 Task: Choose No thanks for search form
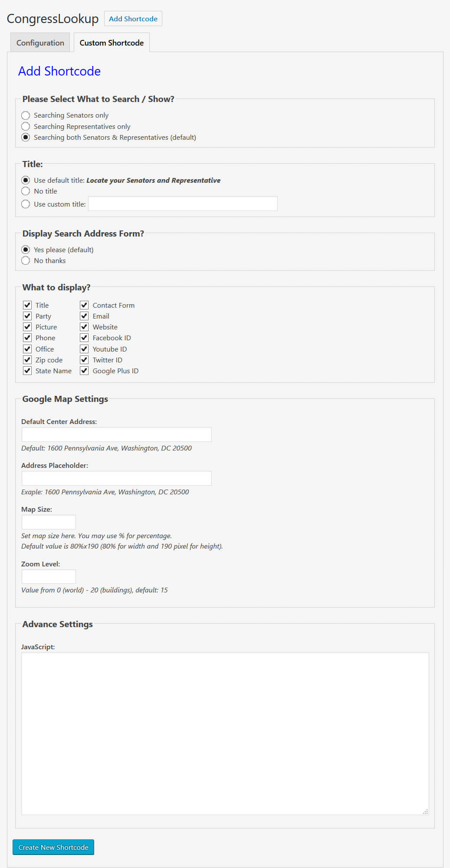tap(26, 260)
